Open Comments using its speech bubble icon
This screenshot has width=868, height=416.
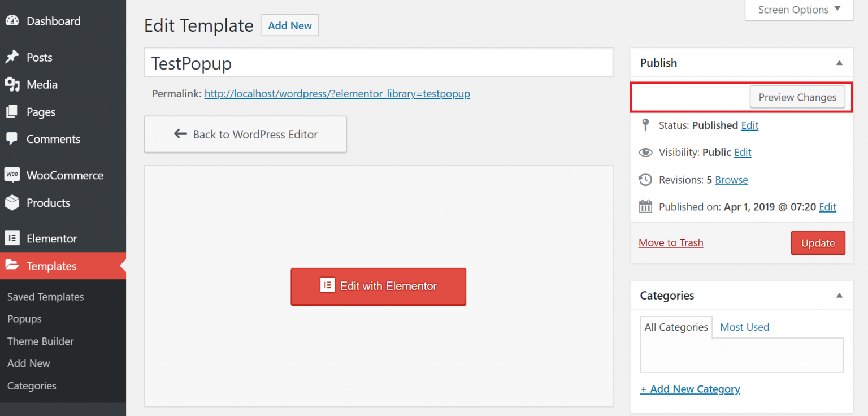click(x=12, y=139)
